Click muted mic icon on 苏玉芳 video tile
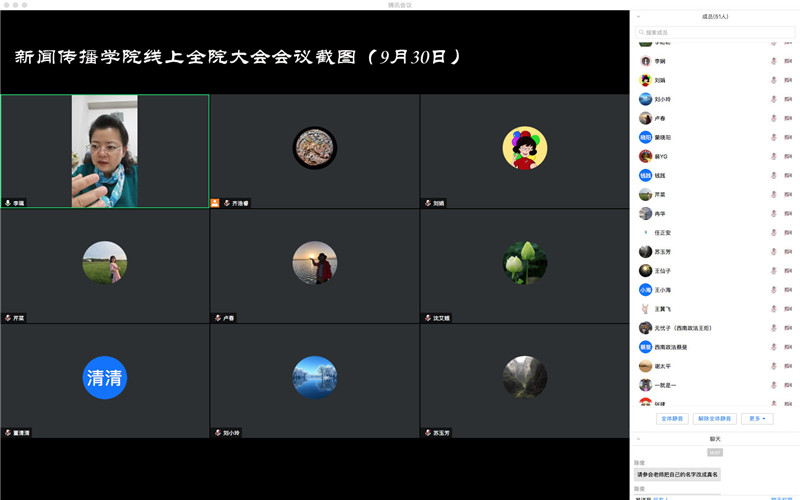 (x=428, y=433)
